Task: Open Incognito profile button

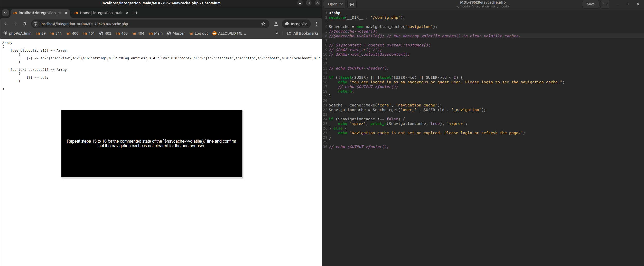Action: point(296,24)
